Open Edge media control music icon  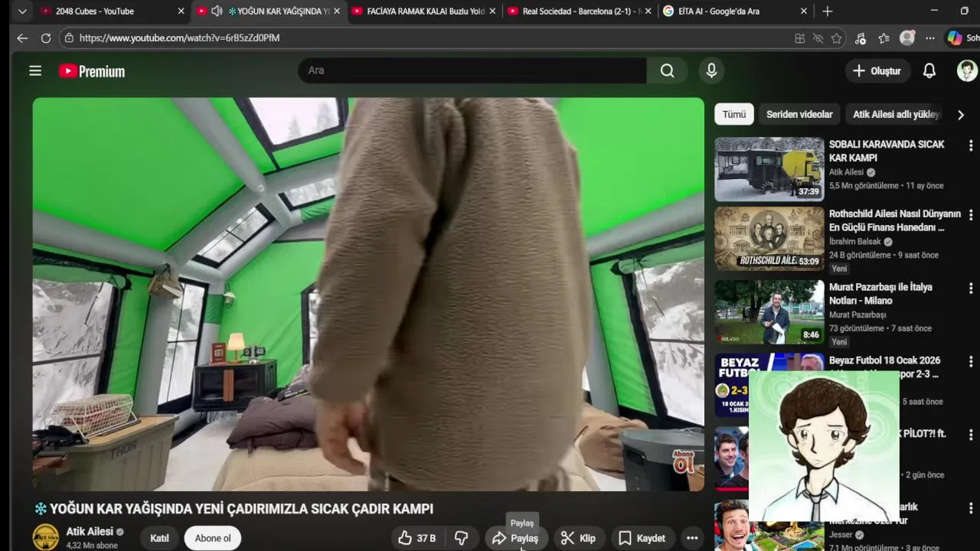(x=861, y=37)
